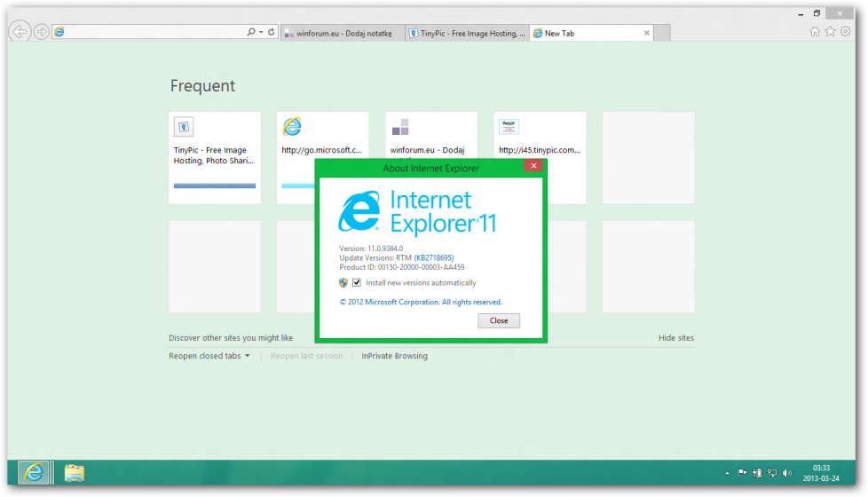The height and width of the screenshot is (497, 868).
Task: Open Favorites with the star icon
Action: pyautogui.click(x=831, y=32)
